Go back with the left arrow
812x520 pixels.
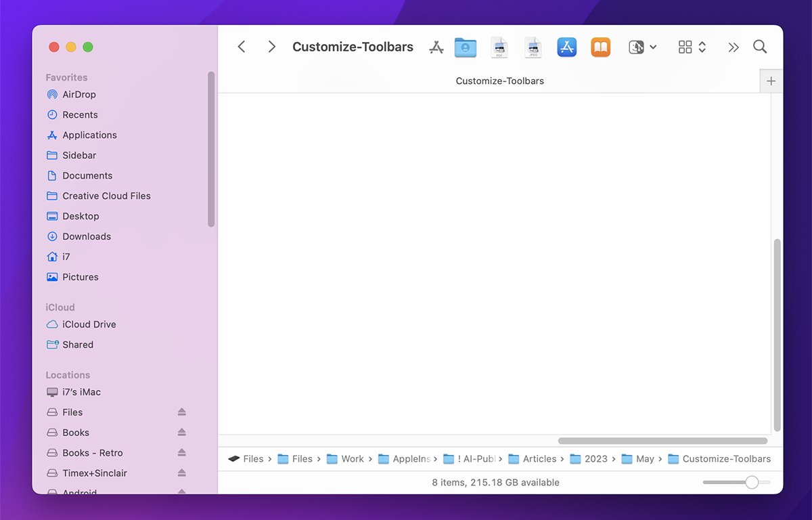tap(242, 47)
